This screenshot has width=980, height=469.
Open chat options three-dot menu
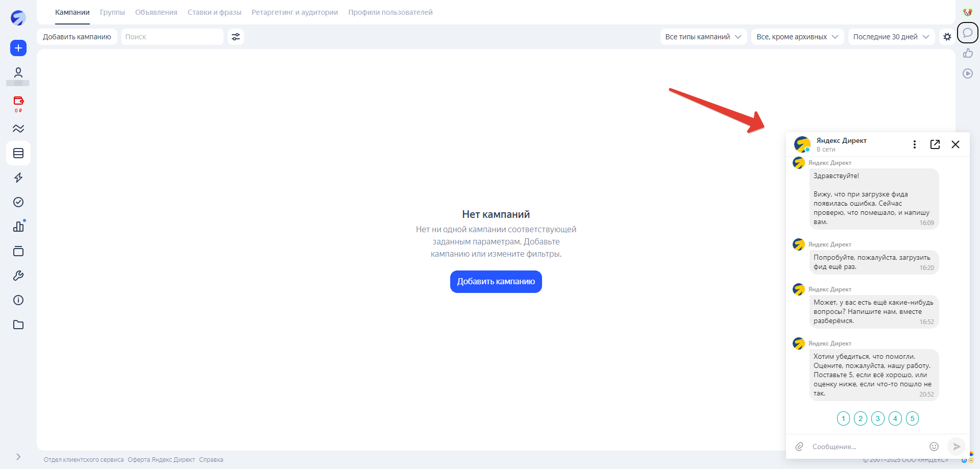pyautogui.click(x=915, y=144)
